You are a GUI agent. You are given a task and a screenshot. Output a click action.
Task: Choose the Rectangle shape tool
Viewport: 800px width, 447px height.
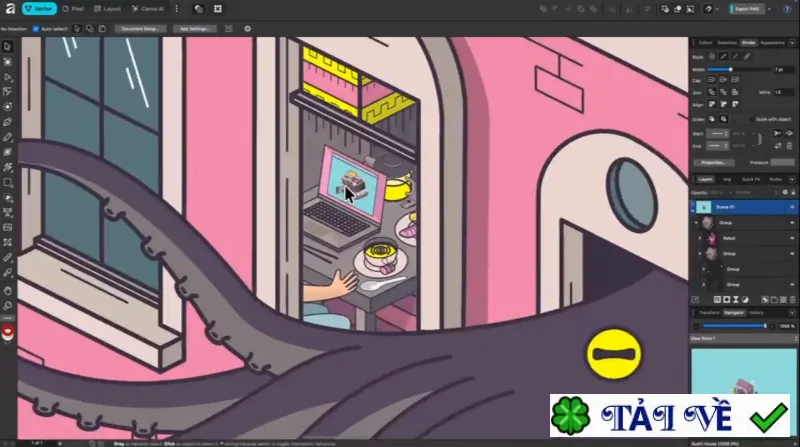click(x=8, y=182)
